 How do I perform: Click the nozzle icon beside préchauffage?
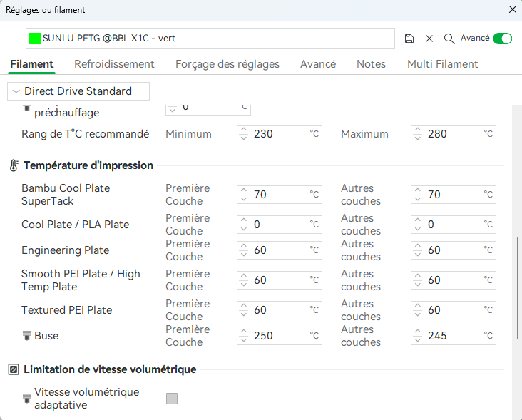point(27,107)
